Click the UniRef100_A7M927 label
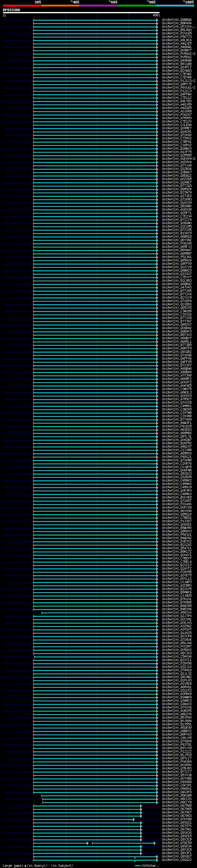 pos(176,399)
